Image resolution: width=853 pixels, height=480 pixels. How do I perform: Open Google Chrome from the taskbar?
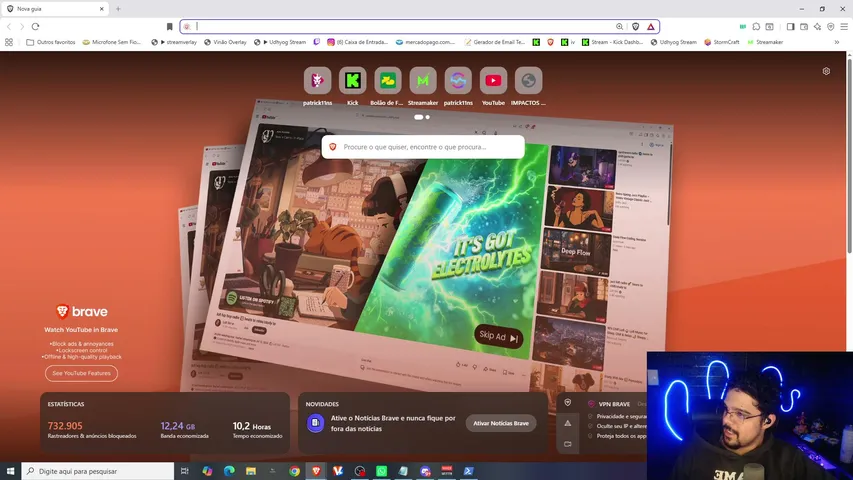pyautogui.click(x=294, y=471)
